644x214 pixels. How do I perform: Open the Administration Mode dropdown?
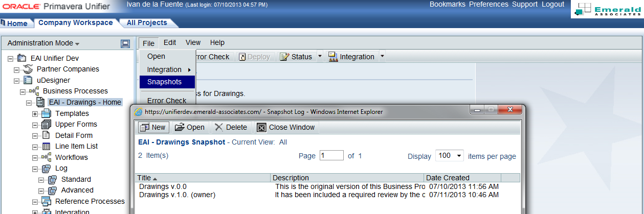click(x=43, y=43)
